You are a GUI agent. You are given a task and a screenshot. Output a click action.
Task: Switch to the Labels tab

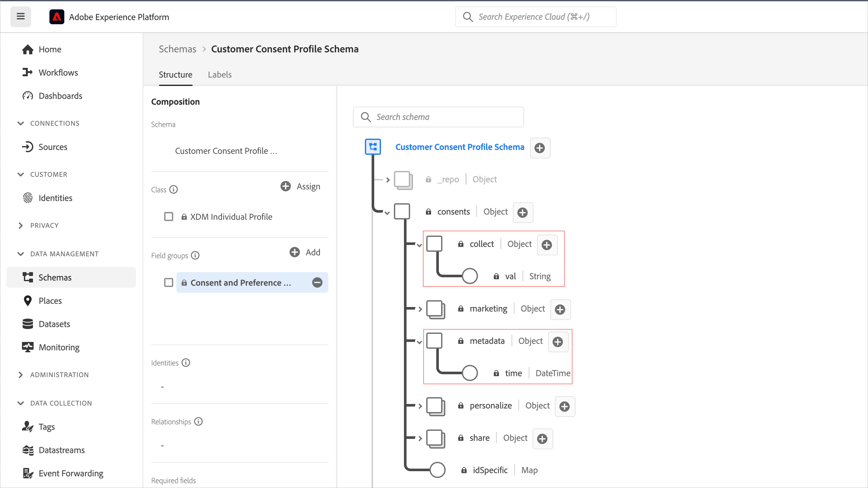pos(219,74)
